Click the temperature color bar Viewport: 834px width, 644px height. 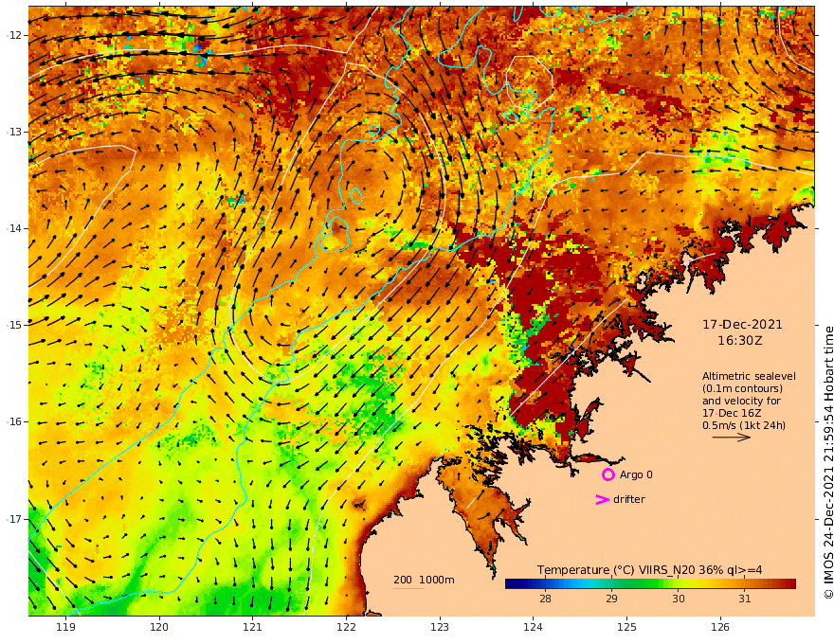(650, 583)
